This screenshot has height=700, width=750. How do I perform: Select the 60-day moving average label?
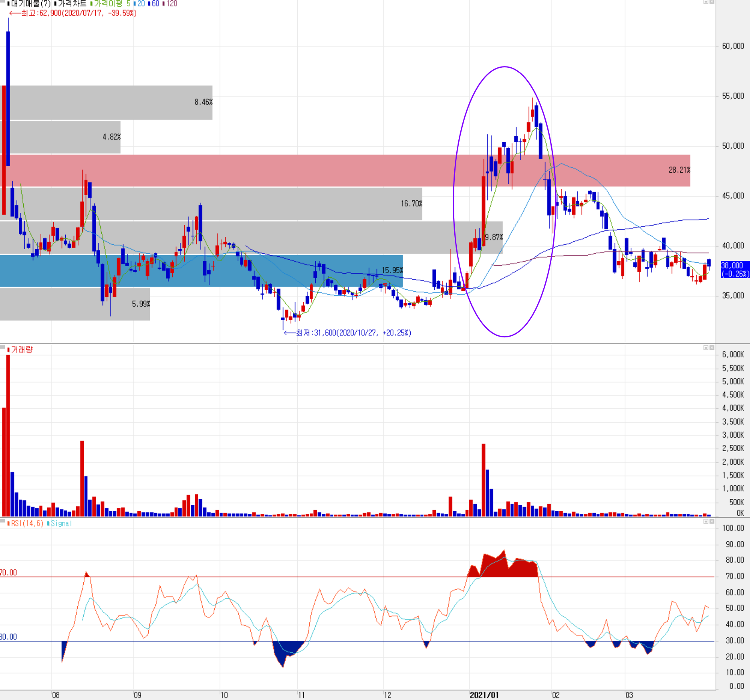[x=154, y=4]
